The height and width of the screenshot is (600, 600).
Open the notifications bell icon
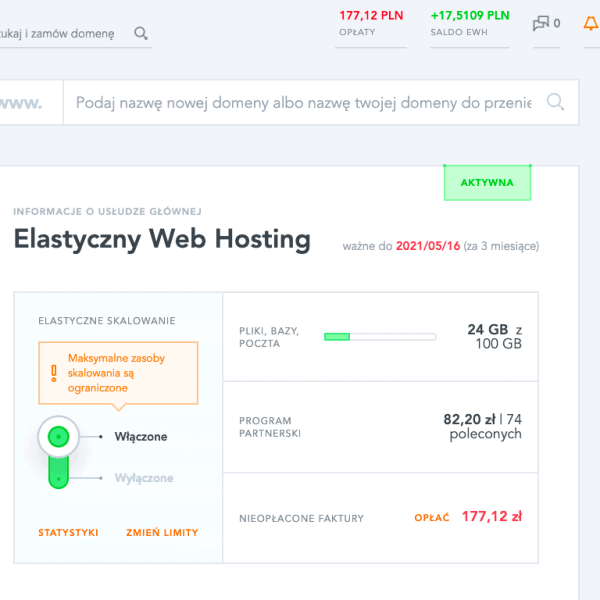[x=590, y=23]
